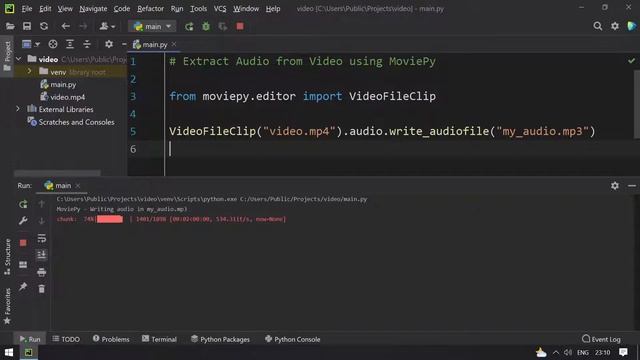
Task: Open the Event Log
Action: tap(601, 339)
